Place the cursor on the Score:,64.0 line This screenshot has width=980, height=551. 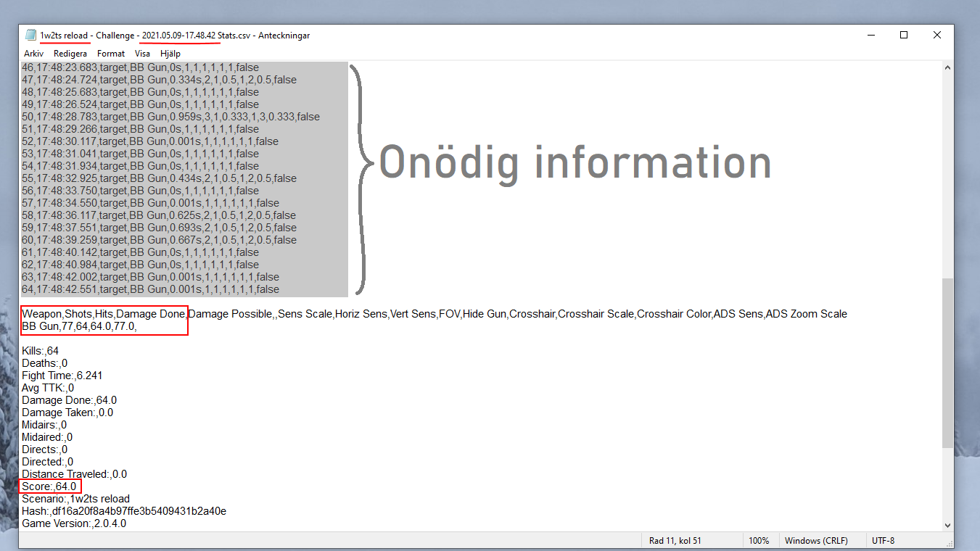click(x=49, y=486)
